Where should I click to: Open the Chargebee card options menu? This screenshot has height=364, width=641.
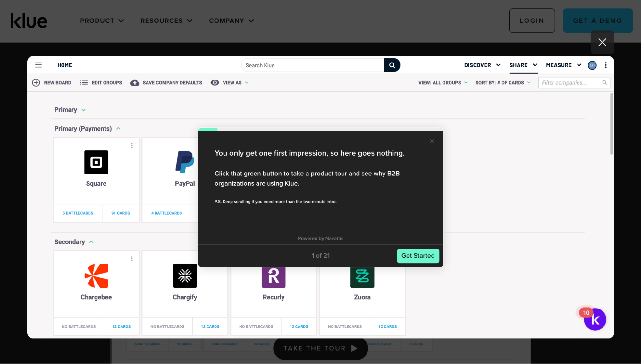(132, 259)
